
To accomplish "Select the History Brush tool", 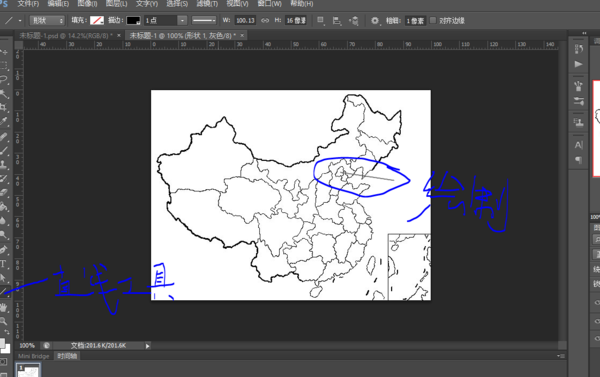I will [x=4, y=178].
